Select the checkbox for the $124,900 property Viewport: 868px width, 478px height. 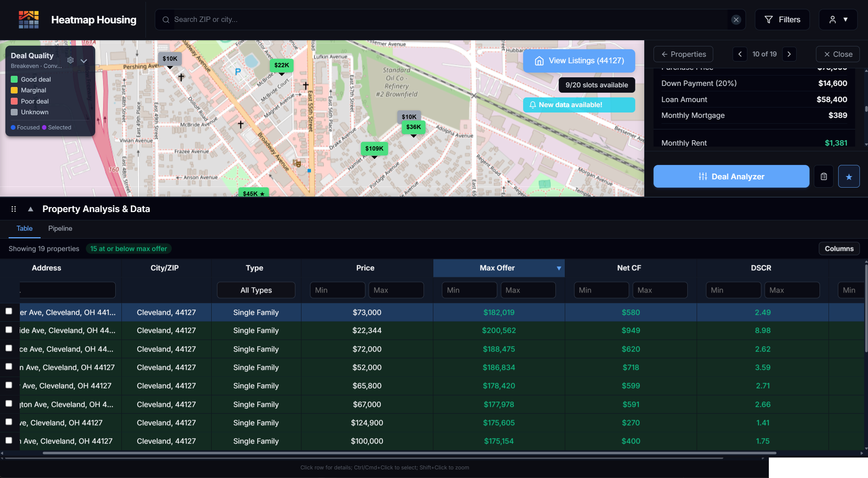pyautogui.click(x=9, y=422)
